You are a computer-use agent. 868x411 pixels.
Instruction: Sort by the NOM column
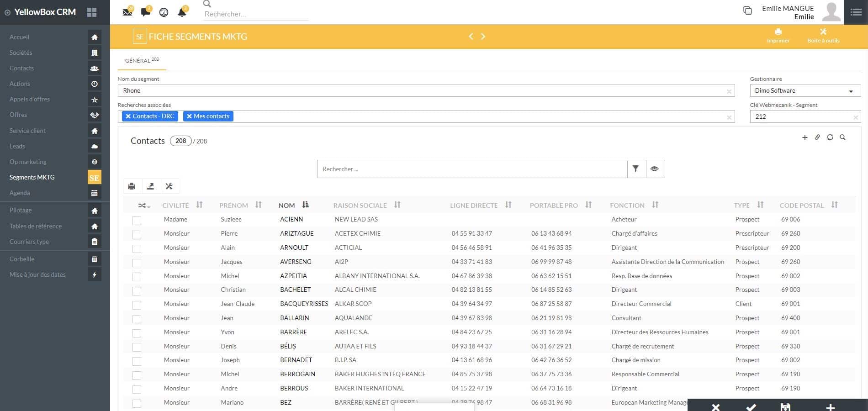305,205
